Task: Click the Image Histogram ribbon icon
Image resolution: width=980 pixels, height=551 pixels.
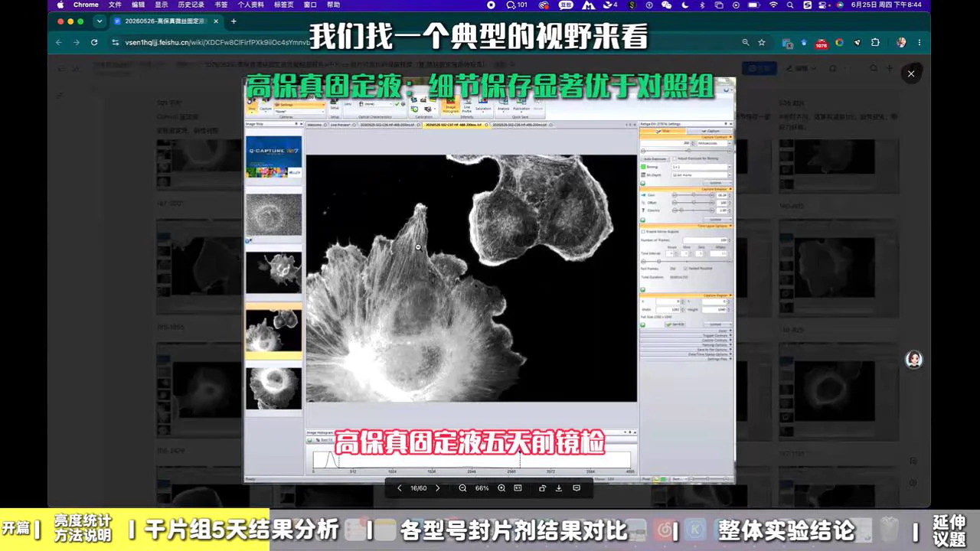Action: 450,106
